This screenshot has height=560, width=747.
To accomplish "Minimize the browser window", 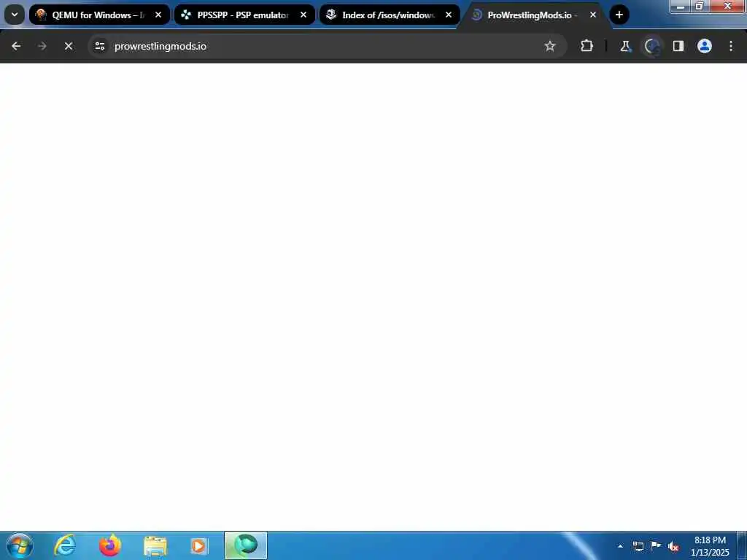I will (x=681, y=6).
